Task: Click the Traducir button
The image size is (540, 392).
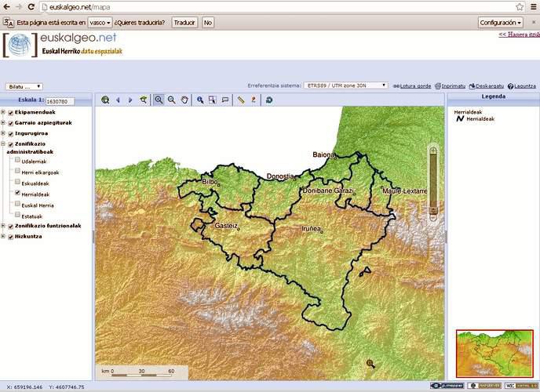Action: point(184,23)
